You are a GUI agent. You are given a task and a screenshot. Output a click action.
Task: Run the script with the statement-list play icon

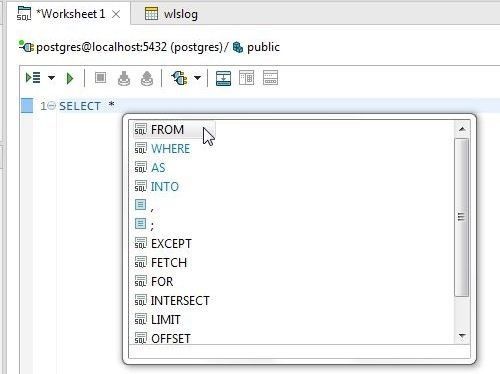33,78
